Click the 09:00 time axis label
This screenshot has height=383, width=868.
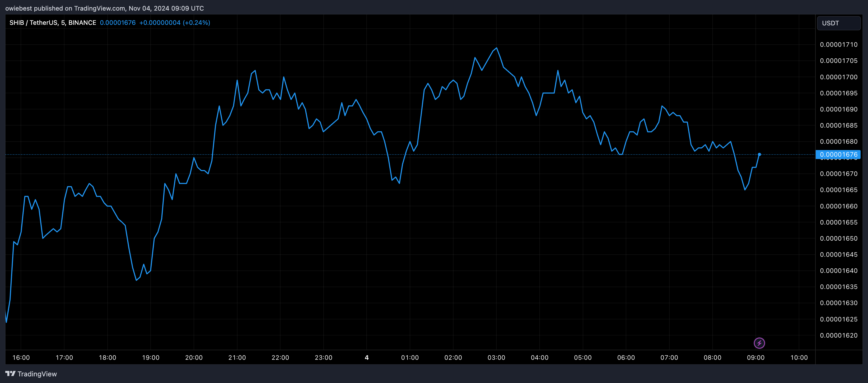(756, 357)
